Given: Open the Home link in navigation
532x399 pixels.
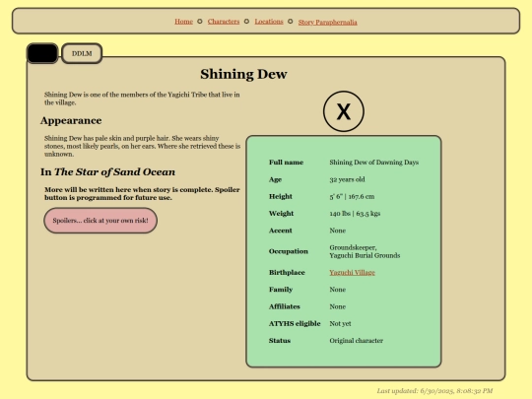Looking at the screenshot, I should pyautogui.click(x=183, y=22).
